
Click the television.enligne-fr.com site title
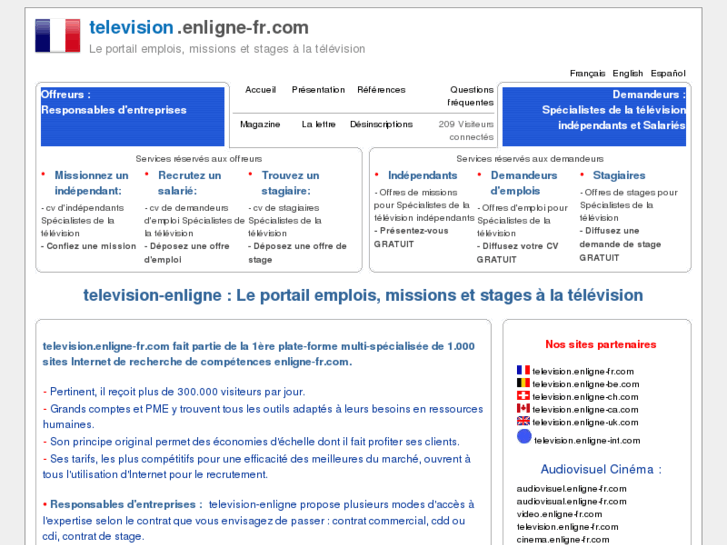tap(199, 27)
